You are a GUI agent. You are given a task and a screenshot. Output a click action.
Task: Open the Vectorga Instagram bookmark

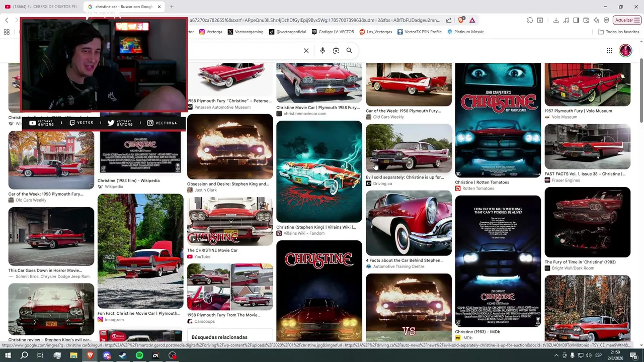click(211, 32)
